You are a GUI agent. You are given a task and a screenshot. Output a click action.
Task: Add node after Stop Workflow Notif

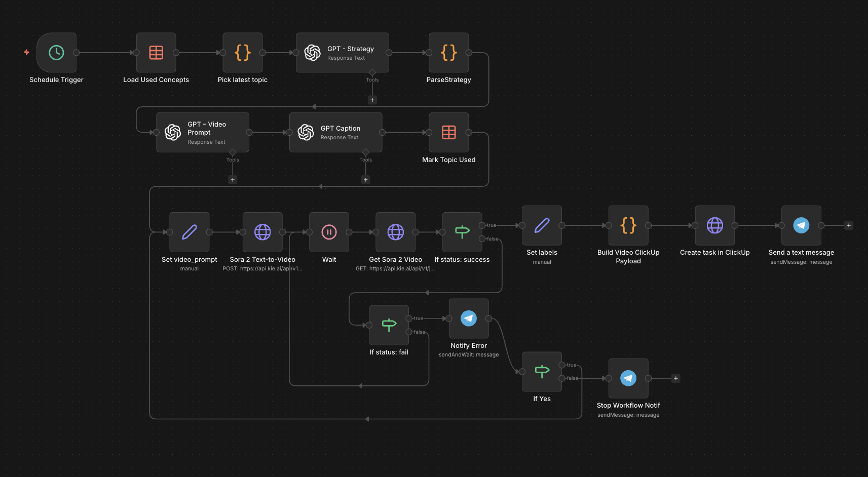tap(675, 378)
